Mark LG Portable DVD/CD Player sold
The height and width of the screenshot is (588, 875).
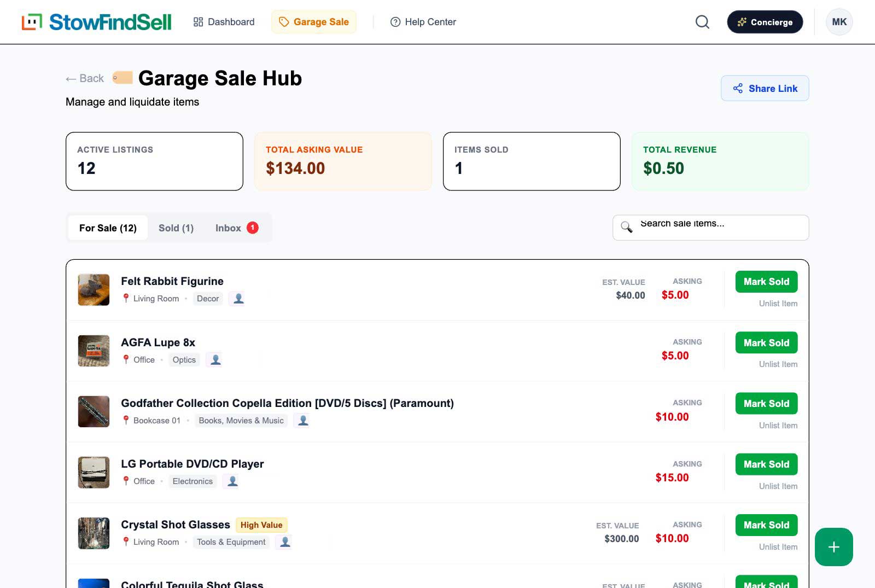[766, 464]
